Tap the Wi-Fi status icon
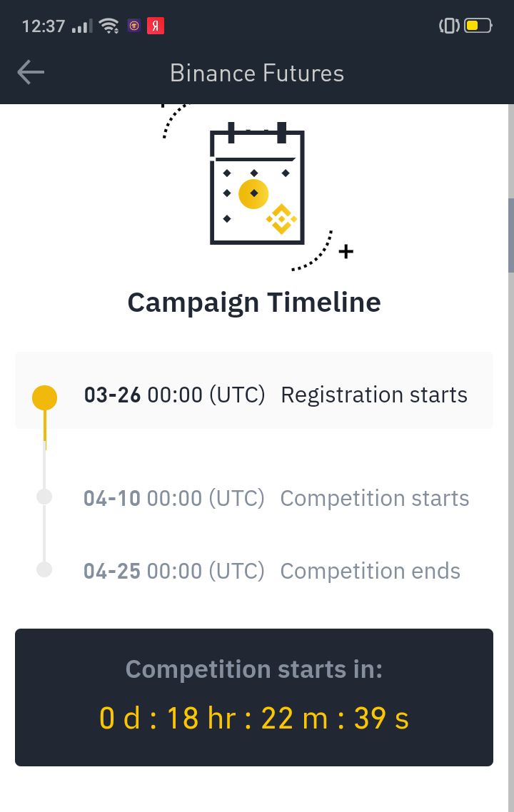Screen dimensions: 514x812 pos(109,26)
